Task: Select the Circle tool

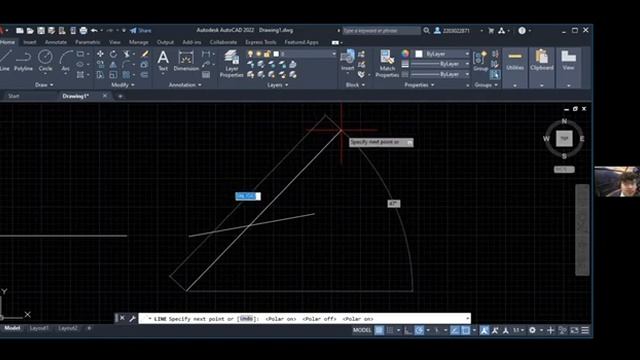Action: [45, 60]
